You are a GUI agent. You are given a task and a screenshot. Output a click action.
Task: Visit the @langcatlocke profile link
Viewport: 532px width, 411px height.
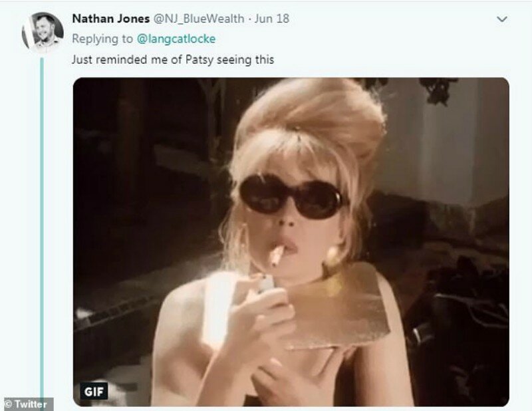pyautogui.click(x=176, y=39)
